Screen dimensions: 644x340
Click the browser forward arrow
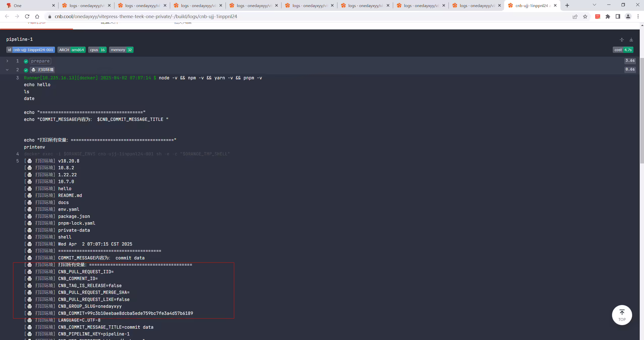click(17, 16)
